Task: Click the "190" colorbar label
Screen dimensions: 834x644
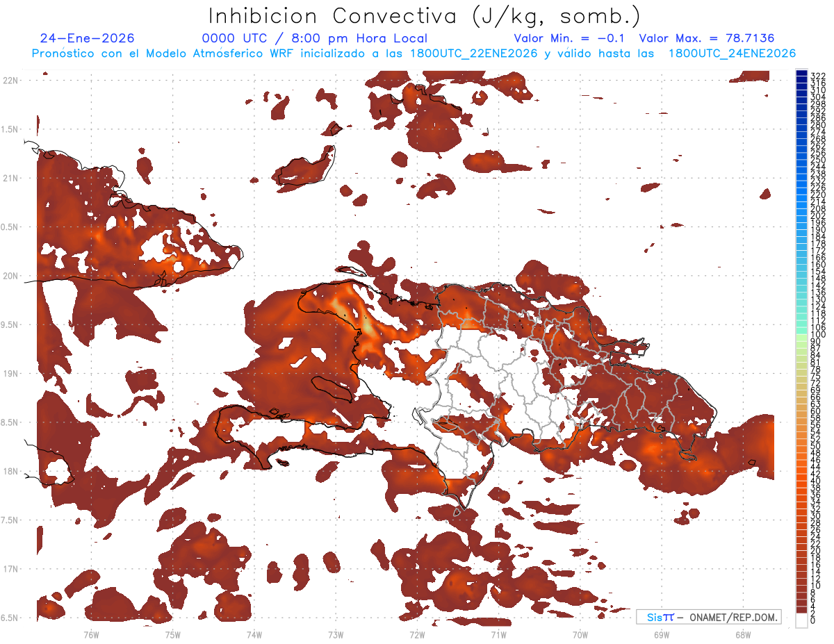Action: [x=819, y=230]
